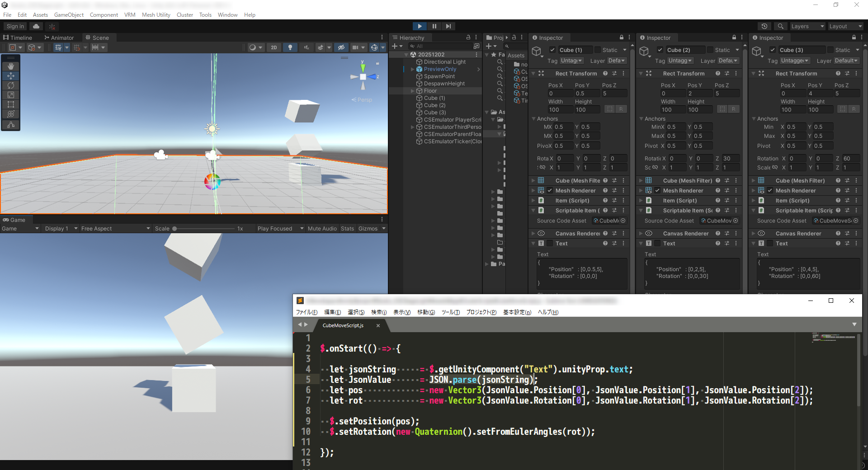Open Unity global search magnifier

click(780, 26)
